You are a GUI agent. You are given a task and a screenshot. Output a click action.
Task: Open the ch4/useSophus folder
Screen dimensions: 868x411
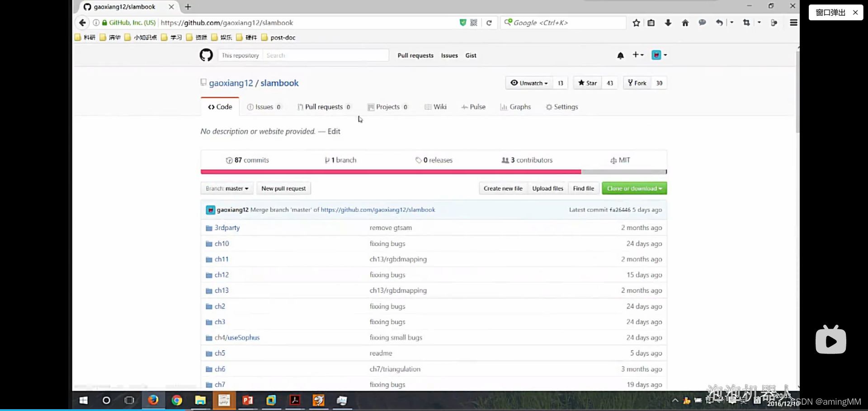click(237, 337)
